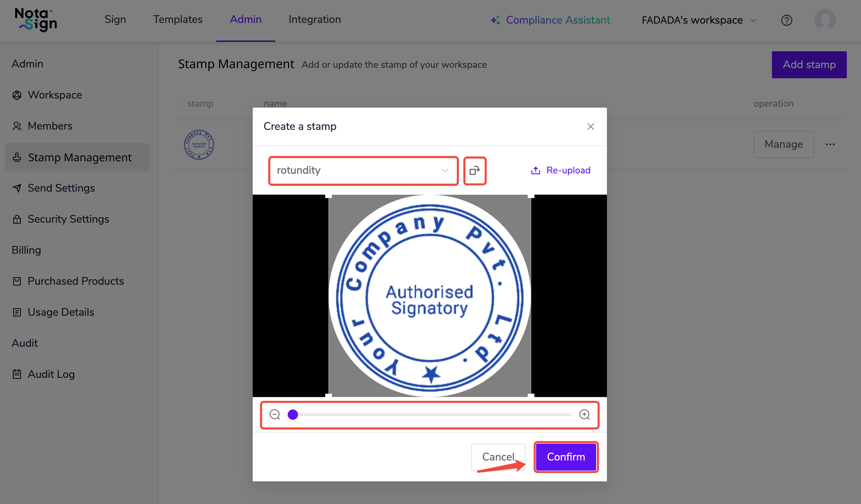Click the NotaSign logo

click(x=36, y=20)
